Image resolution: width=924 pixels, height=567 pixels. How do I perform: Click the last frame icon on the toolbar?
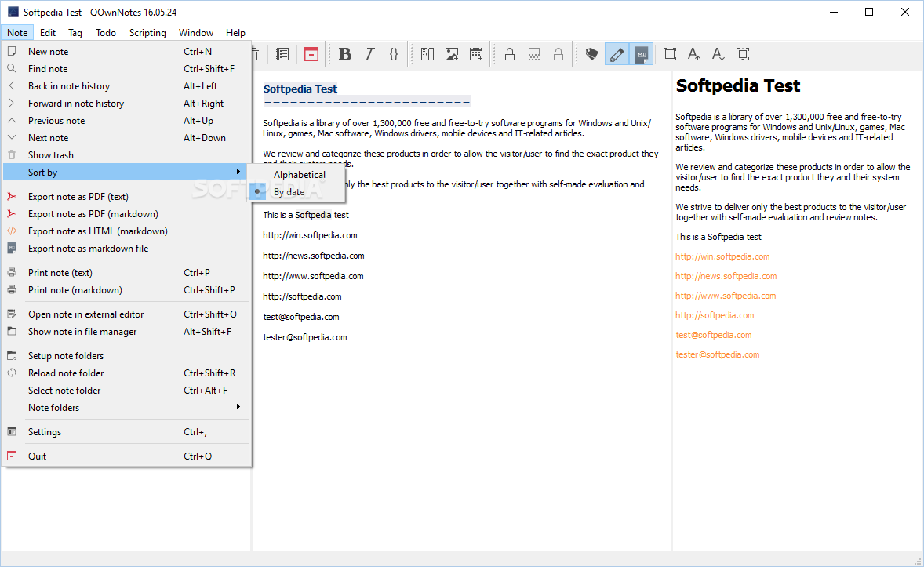coord(743,54)
